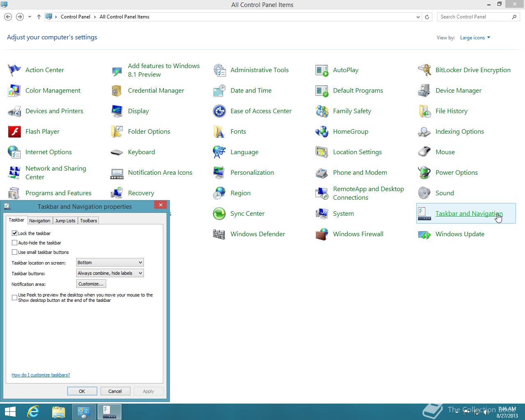
Task: Open the Windows Firewall icon
Action: (x=322, y=234)
